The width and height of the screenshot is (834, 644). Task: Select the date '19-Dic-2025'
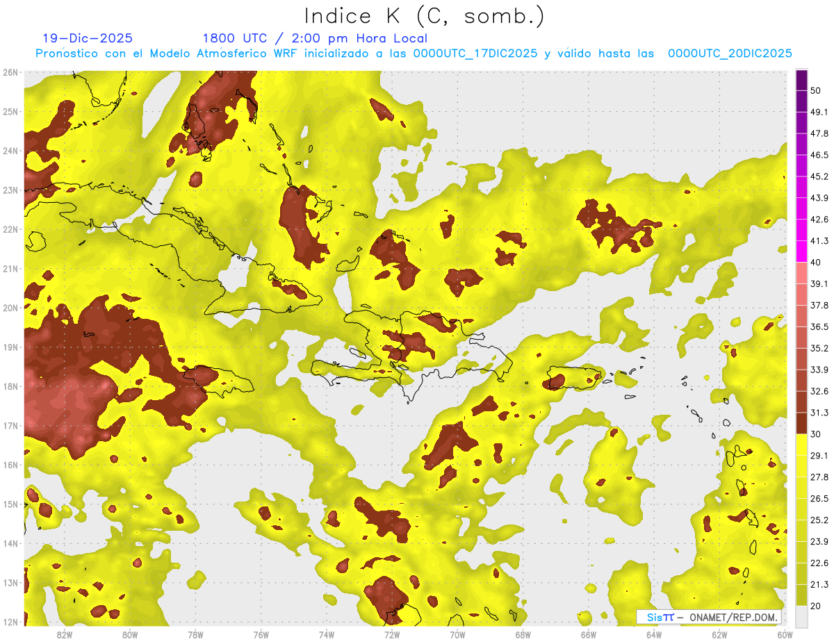[88, 38]
